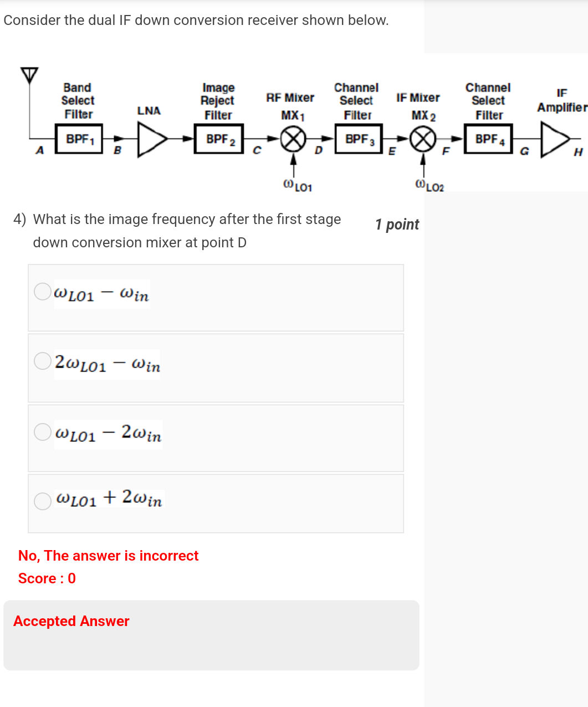Screen dimensions: 588x707
Task: Click the "Score : 0" text
Action: point(47,578)
